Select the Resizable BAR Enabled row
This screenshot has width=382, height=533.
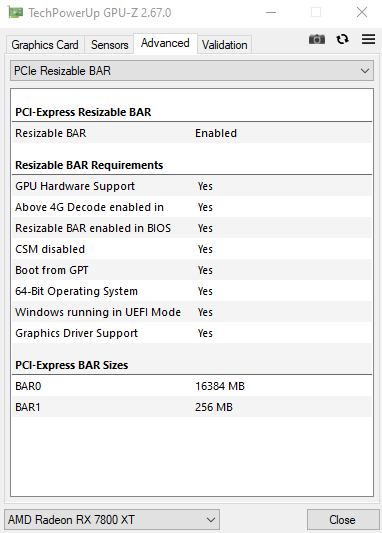(192, 133)
